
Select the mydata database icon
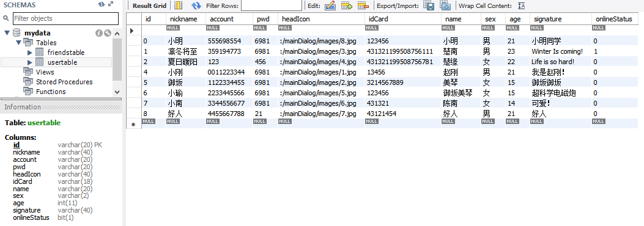coord(17,33)
